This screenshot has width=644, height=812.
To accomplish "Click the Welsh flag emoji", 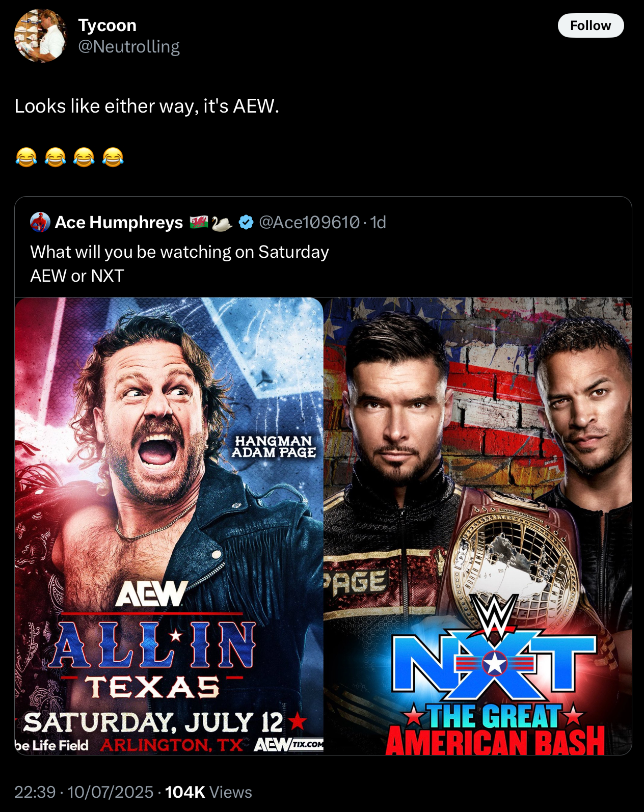I will 199,222.
